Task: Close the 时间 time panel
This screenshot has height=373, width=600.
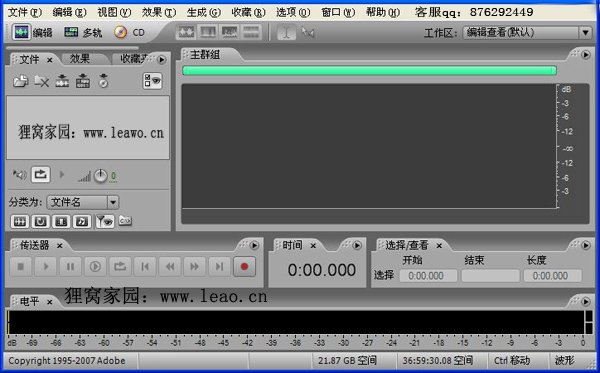Action: (x=313, y=246)
